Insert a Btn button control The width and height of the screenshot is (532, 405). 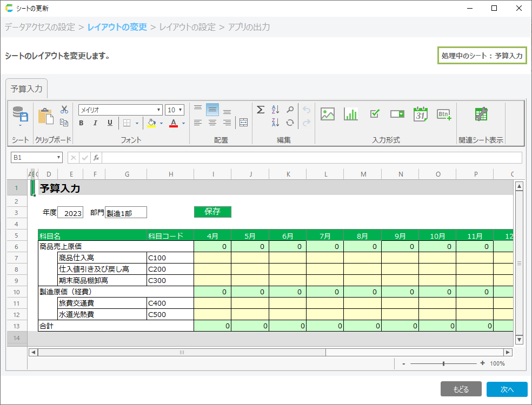[x=444, y=114]
